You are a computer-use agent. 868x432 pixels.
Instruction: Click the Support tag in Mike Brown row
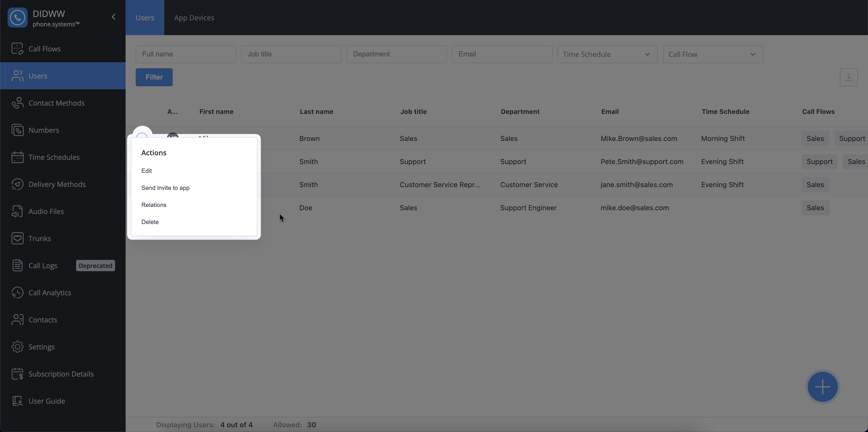851,139
